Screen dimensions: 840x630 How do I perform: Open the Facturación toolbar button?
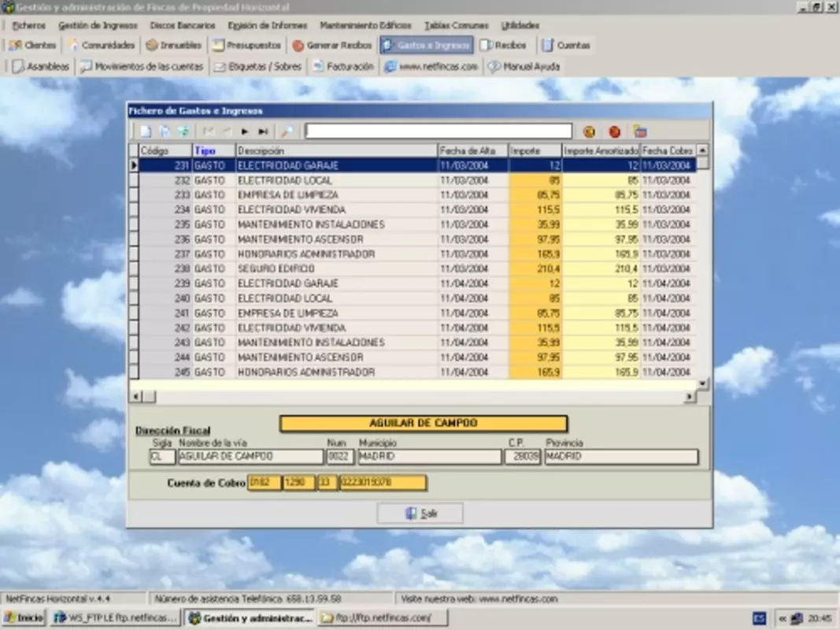(x=343, y=66)
